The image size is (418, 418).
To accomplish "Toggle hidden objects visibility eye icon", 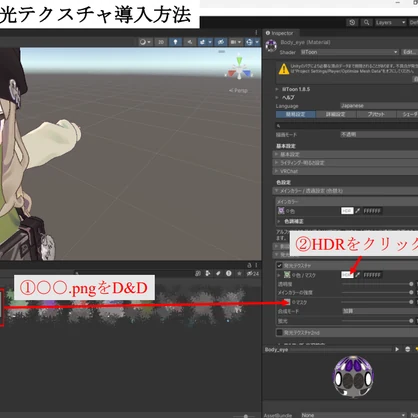I will pyautogui.click(x=221, y=42).
